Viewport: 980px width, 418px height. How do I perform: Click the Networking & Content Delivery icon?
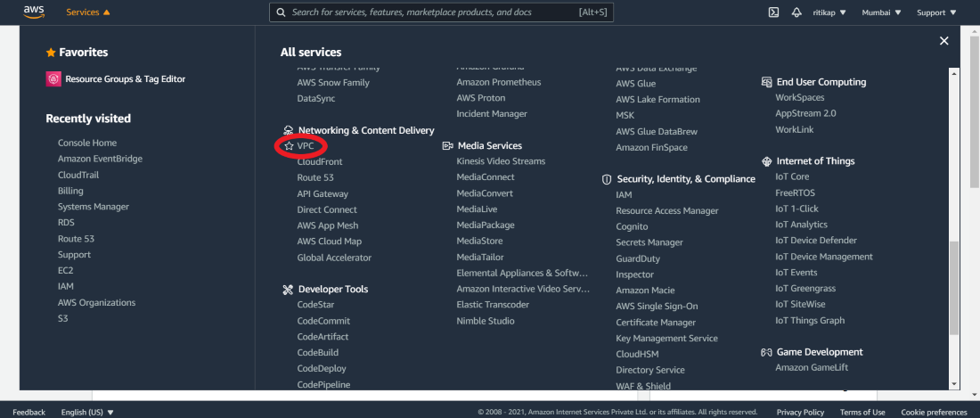(288, 130)
